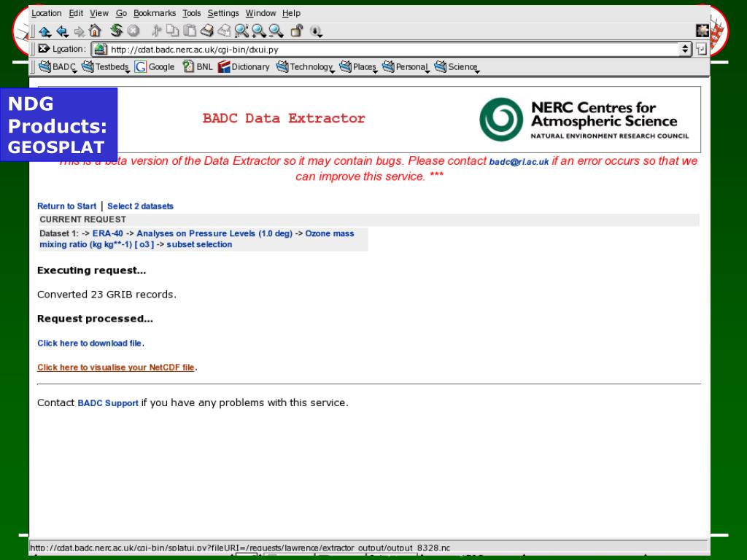Click the padlock security icon
The image size is (747, 560).
[x=297, y=31]
